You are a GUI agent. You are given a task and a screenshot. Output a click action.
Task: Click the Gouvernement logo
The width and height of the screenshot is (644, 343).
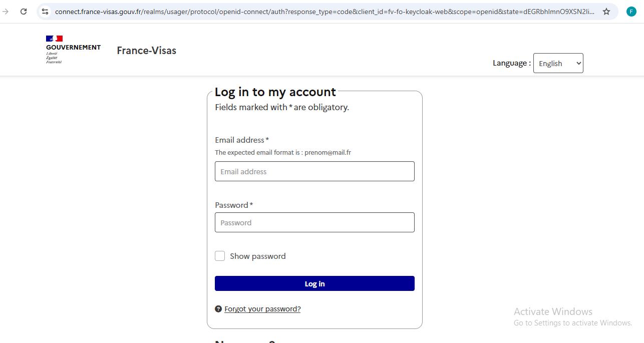pos(73,48)
